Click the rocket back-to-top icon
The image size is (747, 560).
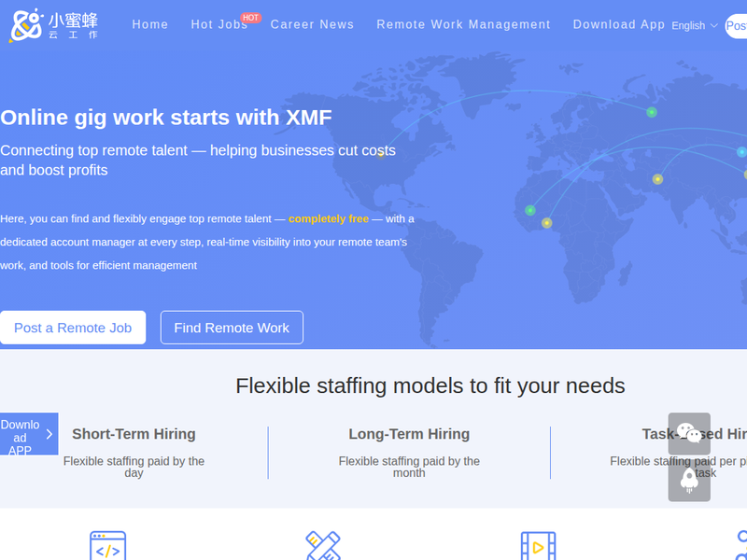(689, 480)
